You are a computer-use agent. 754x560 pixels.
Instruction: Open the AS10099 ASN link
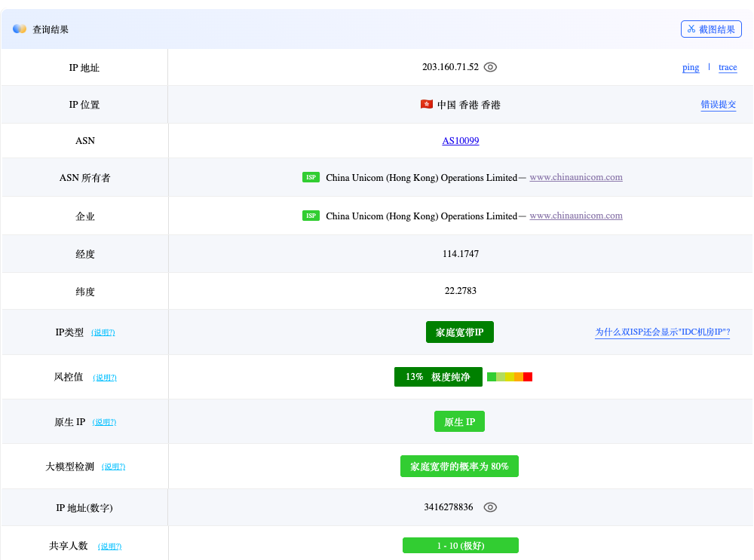click(x=461, y=141)
